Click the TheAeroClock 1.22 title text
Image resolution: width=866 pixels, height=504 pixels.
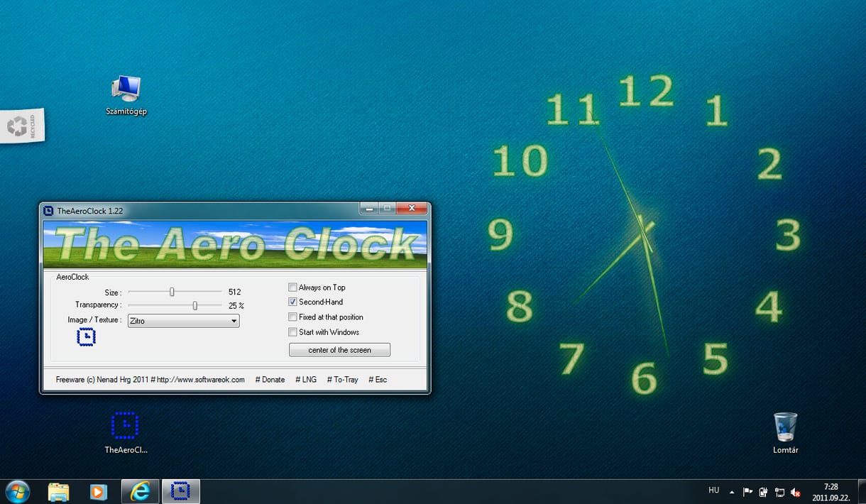click(90, 211)
